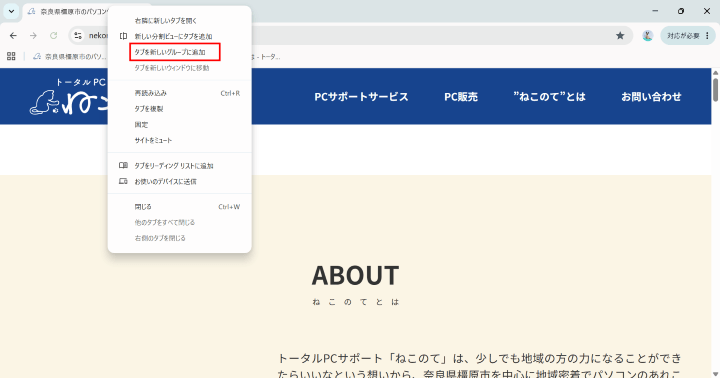This screenshot has height=378, width=720.
Task: Click the 対応が必要 button
Action: tap(688, 35)
